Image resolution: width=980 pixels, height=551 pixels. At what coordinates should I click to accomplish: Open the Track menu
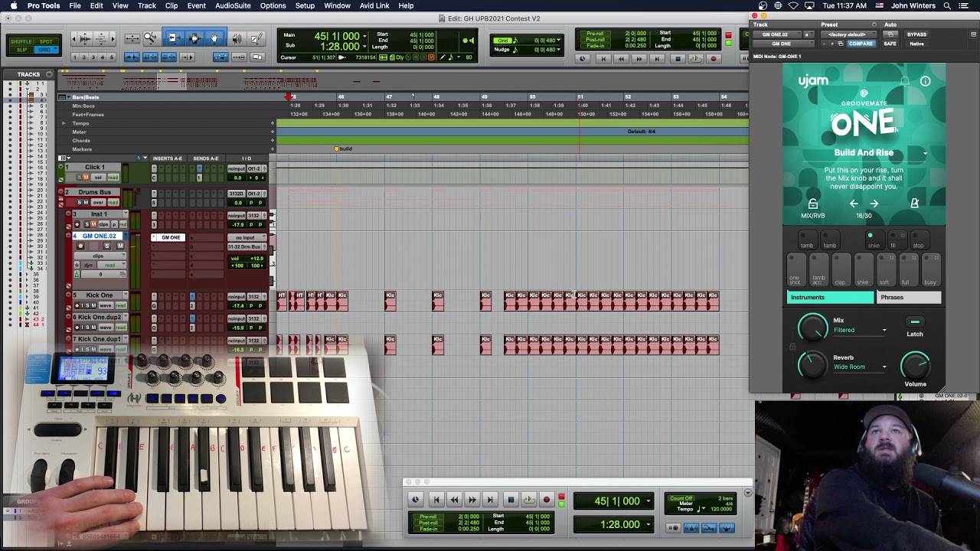(x=147, y=6)
